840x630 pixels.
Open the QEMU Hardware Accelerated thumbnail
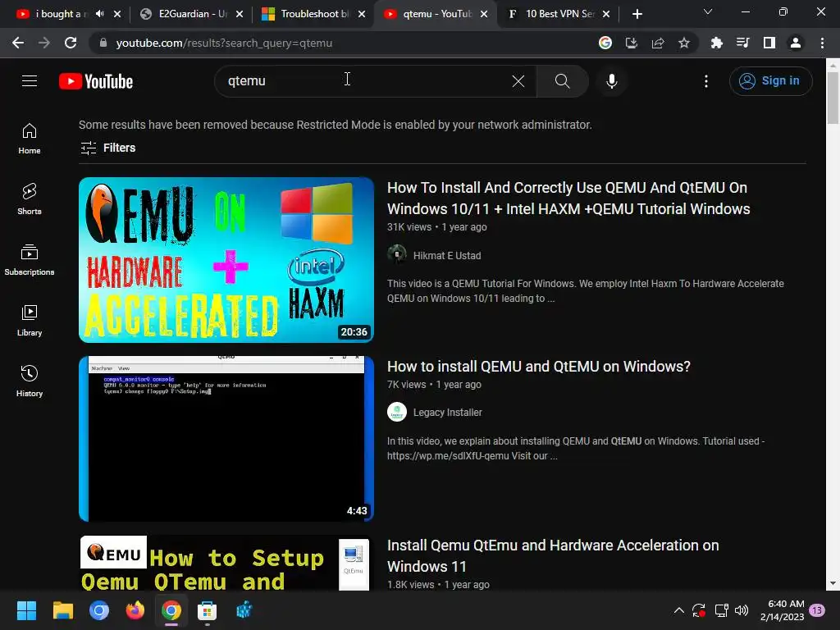click(226, 260)
